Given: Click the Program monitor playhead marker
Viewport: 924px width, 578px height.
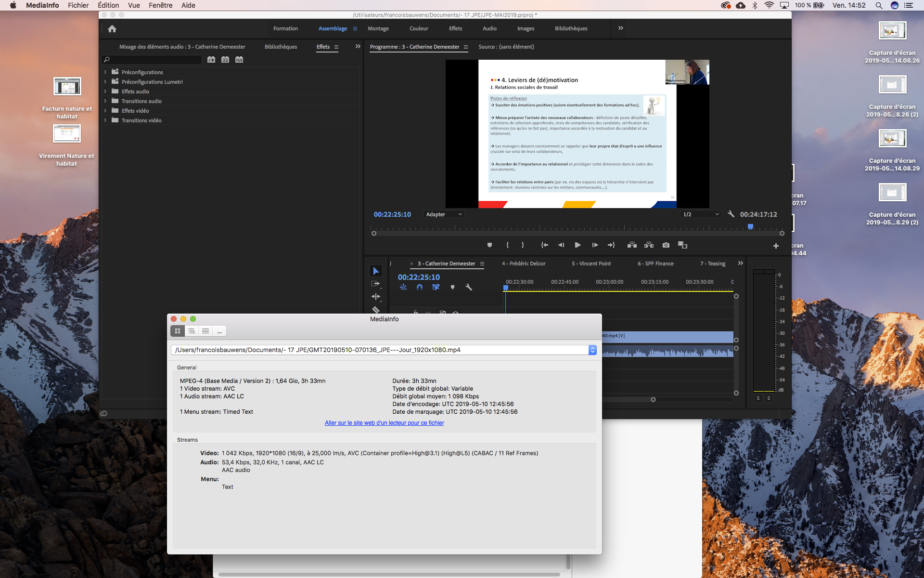Looking at the screenshot, I should [750, 226].
